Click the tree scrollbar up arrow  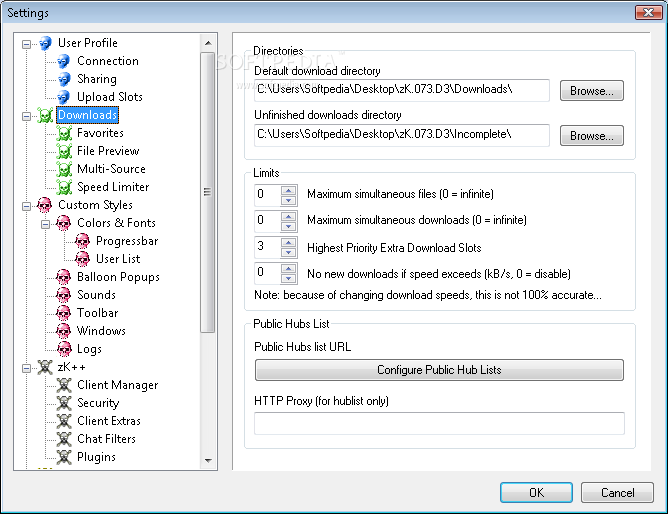(208, 43)
